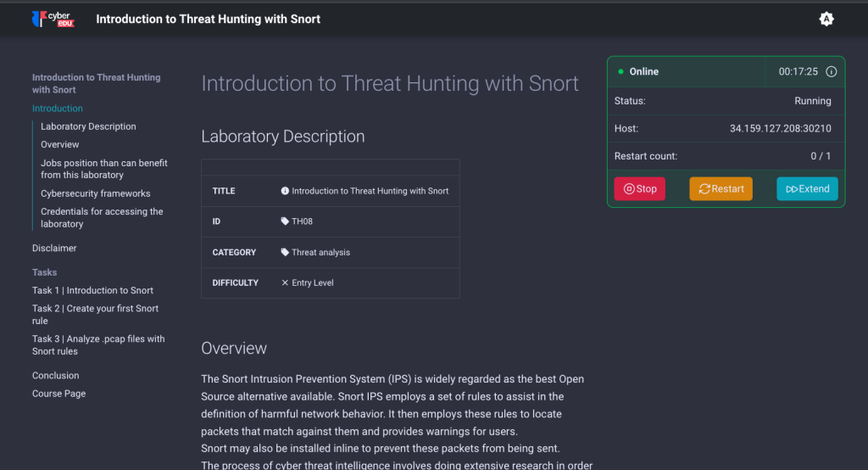This screenshot has height=470, width=868.
Task: Click the tag icon next to TH08
Action: point(285,221)
